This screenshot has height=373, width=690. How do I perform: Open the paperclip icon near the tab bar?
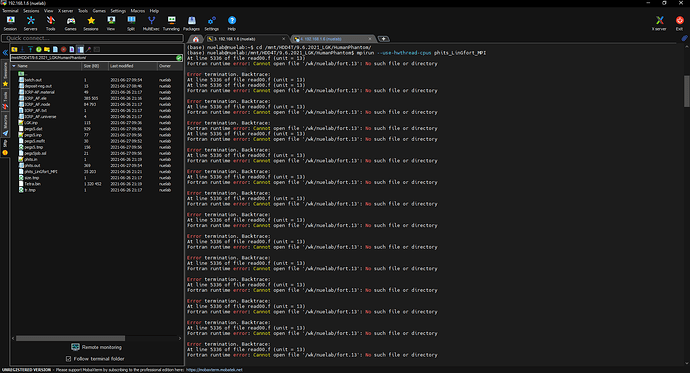pos(684,39)
